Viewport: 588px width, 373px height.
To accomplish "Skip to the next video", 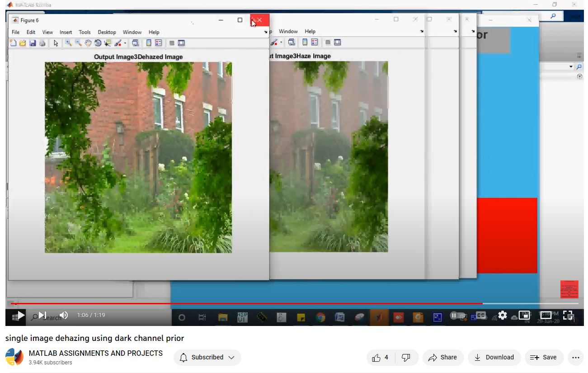I will (42, 315).
